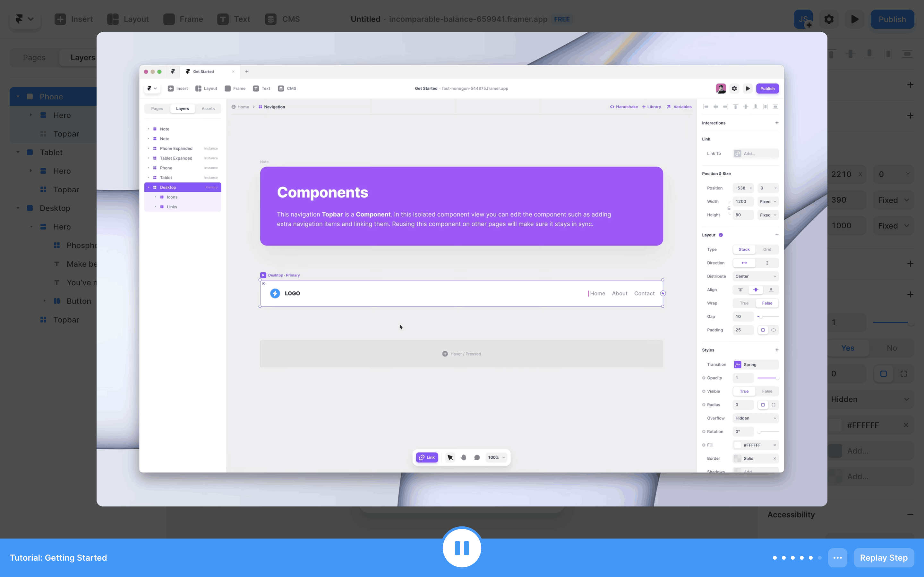The height and width of the screenshot is (577, 924).
Task: Collapse the Phone layer group
Action: [x=18, y=96]
